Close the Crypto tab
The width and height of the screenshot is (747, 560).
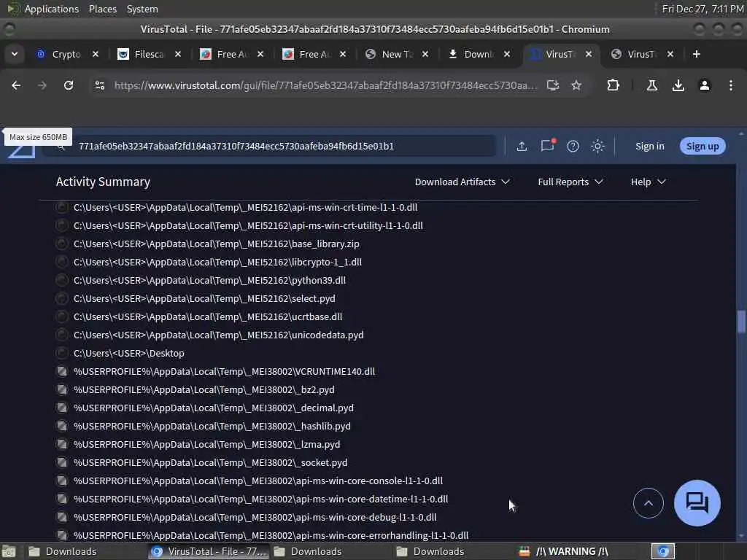[96, 54]
